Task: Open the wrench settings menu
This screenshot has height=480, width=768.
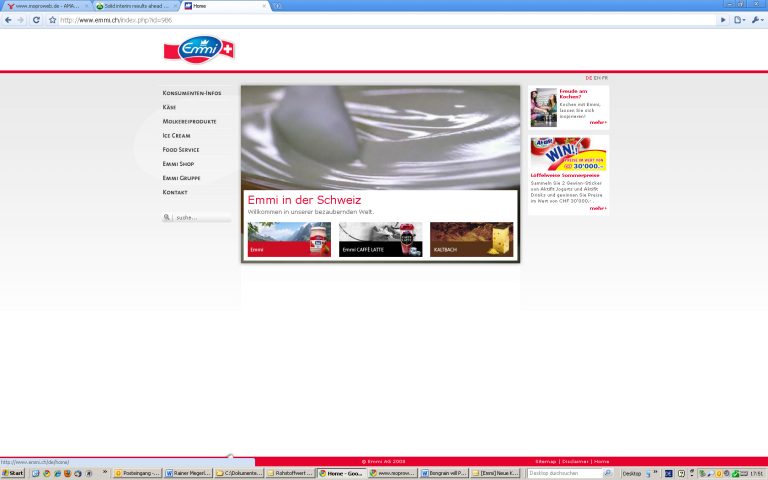Action: [757, 20]
